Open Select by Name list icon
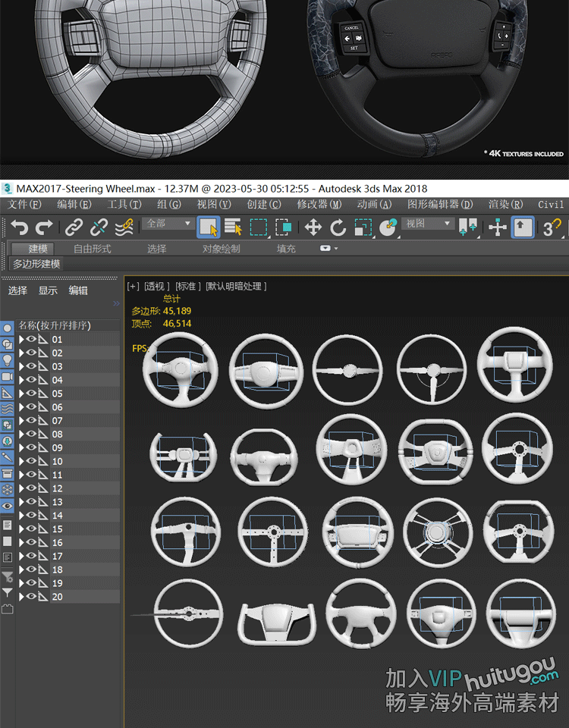Viewport: 569px width, 728px height. click(233, 227)
